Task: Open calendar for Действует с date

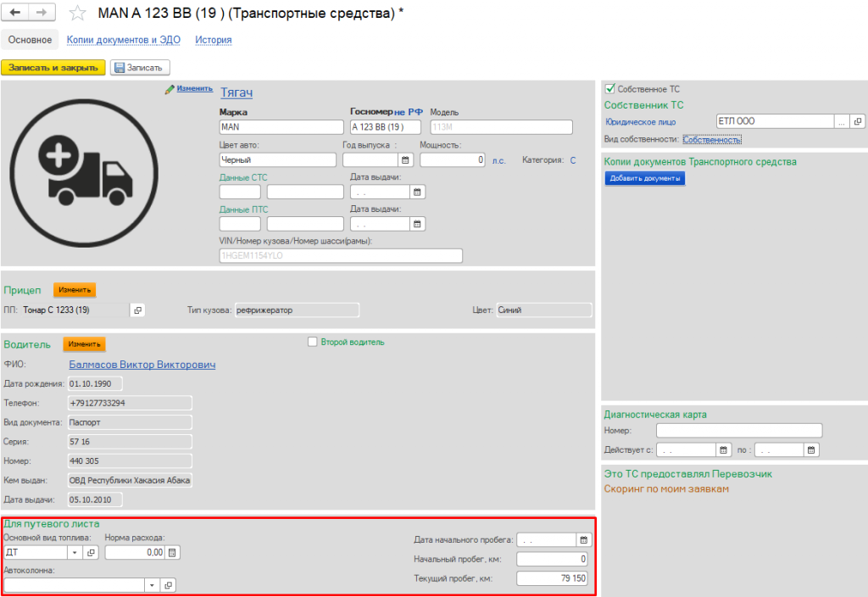Action: [724, 450]
